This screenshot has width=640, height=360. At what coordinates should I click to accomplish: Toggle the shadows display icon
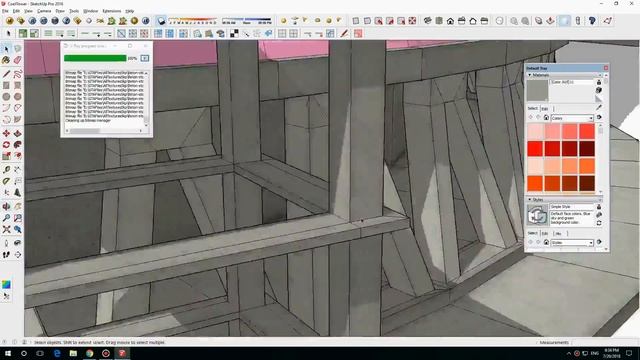(x=162, y=21)
